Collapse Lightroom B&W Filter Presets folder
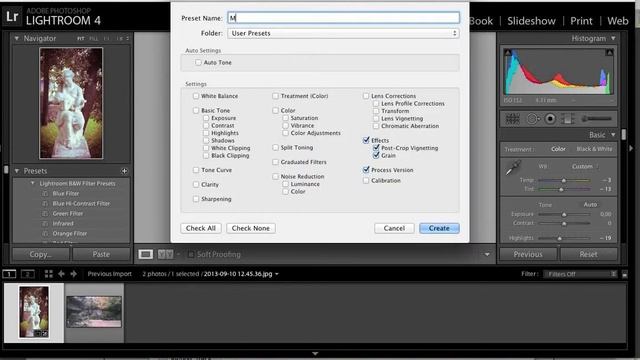 (33, 184)
